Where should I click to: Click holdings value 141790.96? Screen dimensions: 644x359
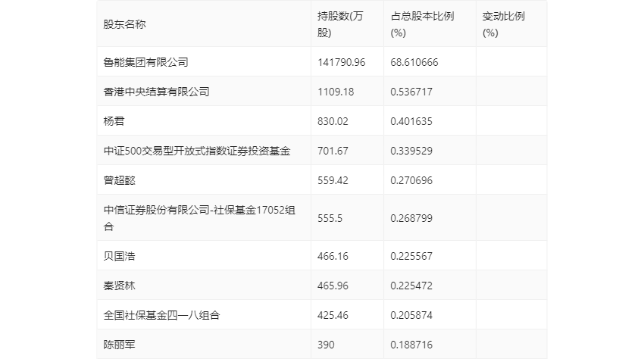click(341, 62)
